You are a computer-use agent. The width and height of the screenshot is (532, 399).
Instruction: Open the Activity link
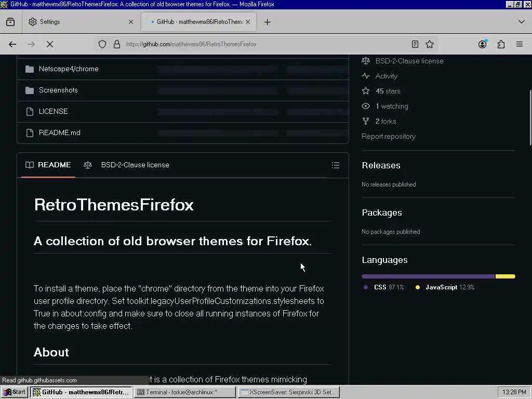click(386, 76)
